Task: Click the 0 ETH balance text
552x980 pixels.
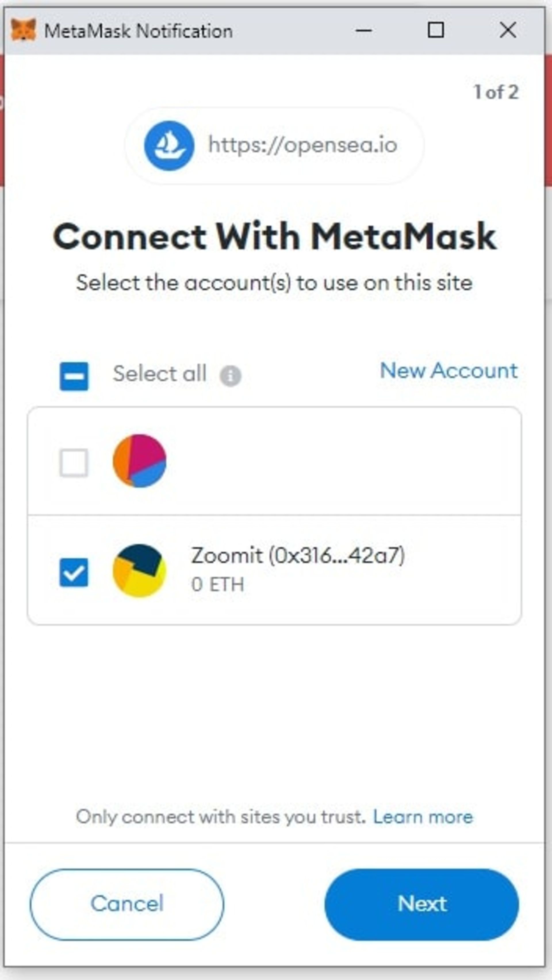Action: [218, 584]
